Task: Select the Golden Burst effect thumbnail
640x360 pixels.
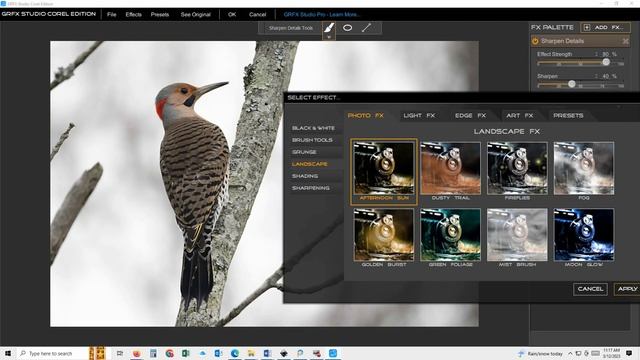Action: tap(384, 235)
